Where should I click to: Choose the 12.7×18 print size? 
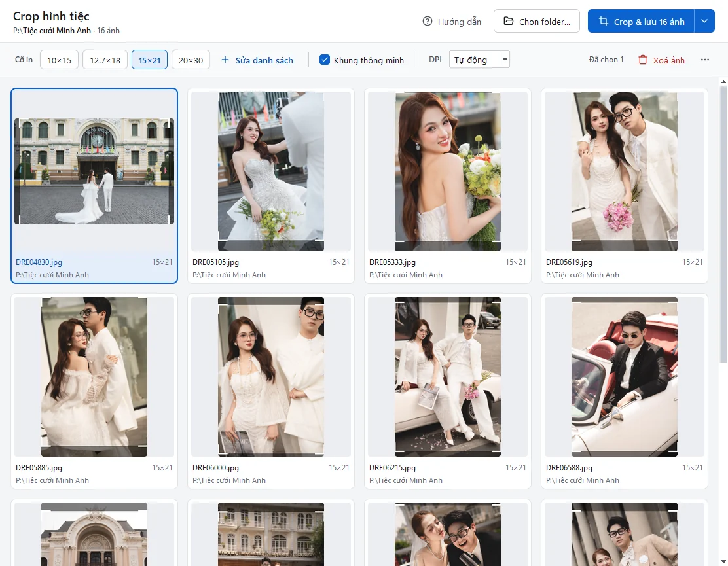point(105,60)
